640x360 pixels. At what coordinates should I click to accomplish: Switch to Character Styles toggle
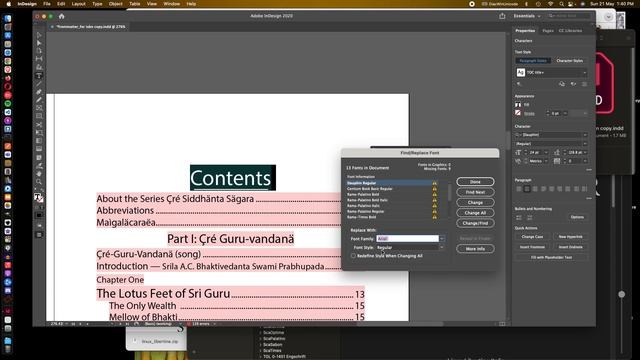coord(569,60)
